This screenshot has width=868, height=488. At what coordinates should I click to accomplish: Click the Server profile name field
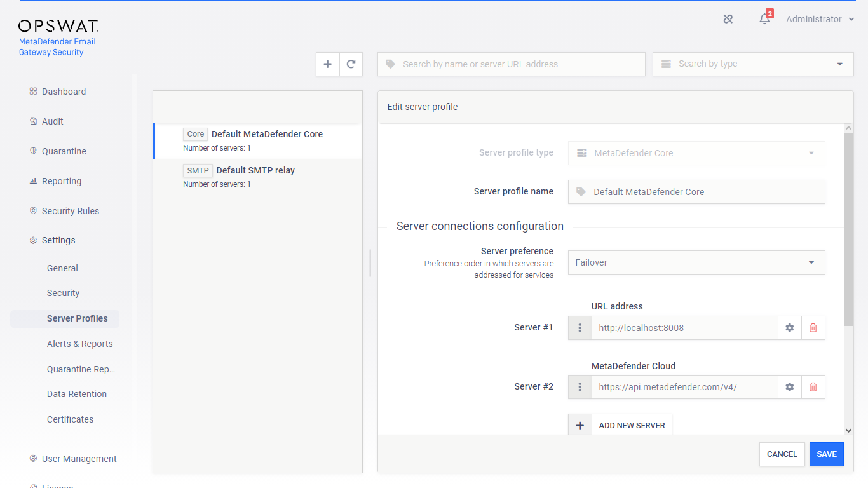point(696,192)
